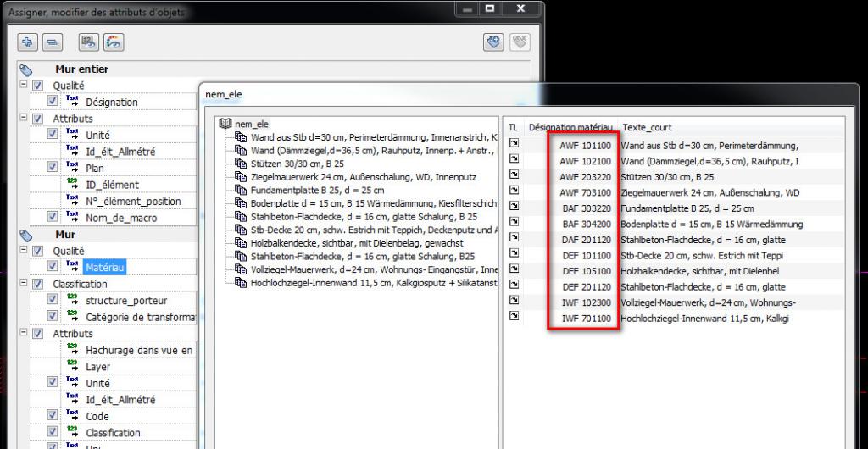Click the TL column header

pyautogui.click(x=513, y=127)
